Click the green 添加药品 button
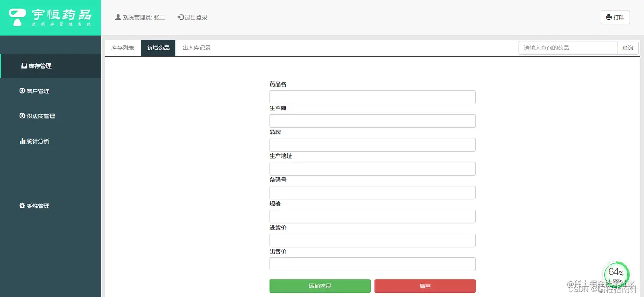 320,286
